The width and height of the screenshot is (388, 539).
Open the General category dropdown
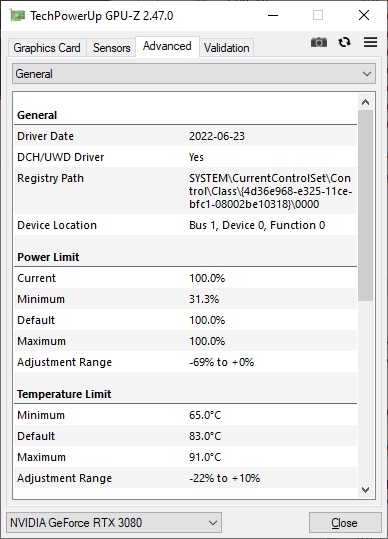pos(194,74)
